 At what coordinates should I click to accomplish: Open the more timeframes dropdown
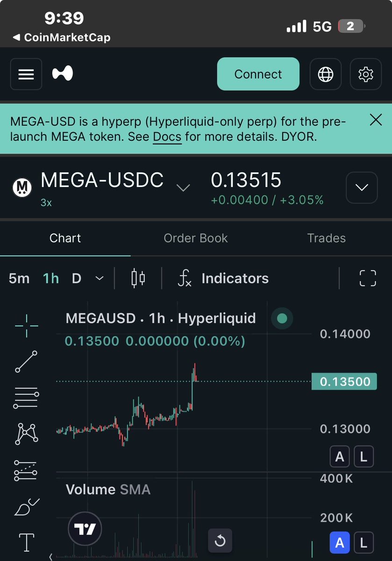tap(99, 279)
